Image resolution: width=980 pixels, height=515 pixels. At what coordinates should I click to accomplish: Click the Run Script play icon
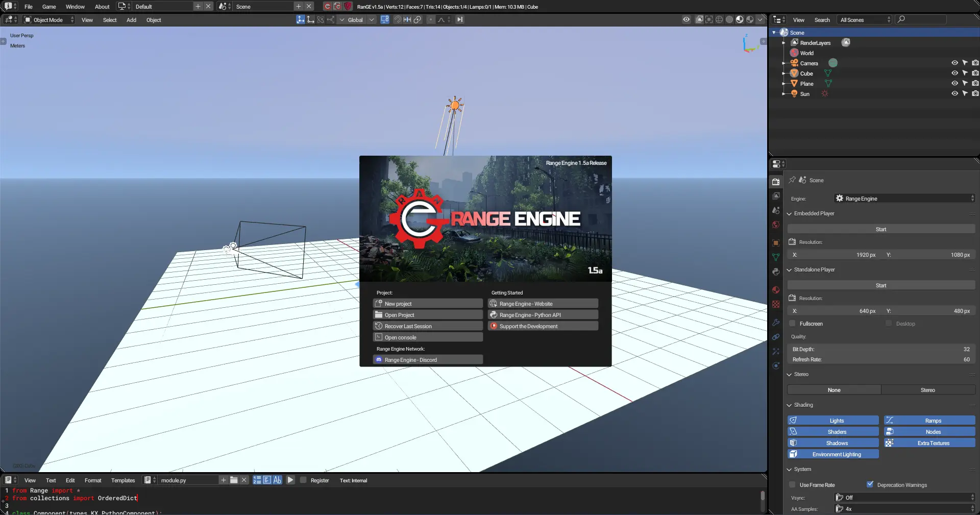pos(290,480)
